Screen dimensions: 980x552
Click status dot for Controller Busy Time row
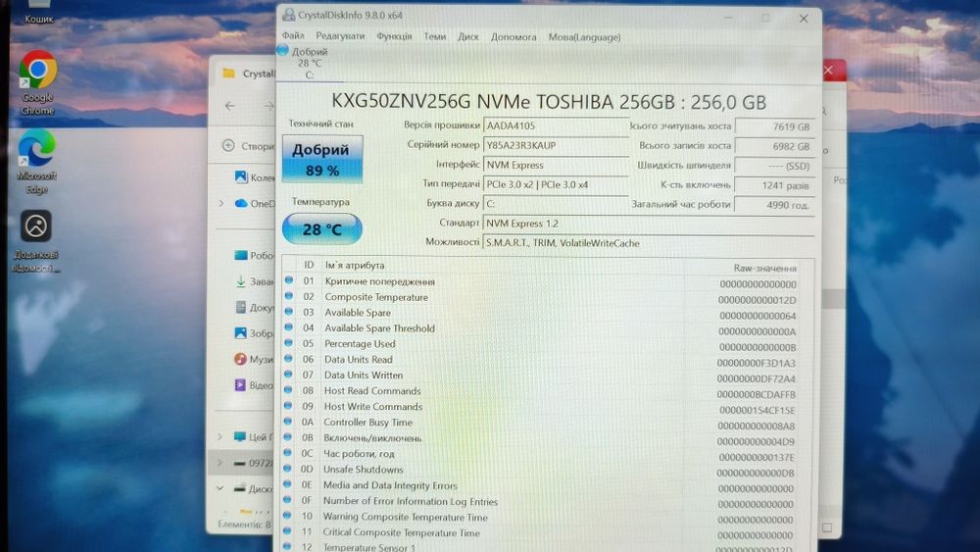pos(287,422)
